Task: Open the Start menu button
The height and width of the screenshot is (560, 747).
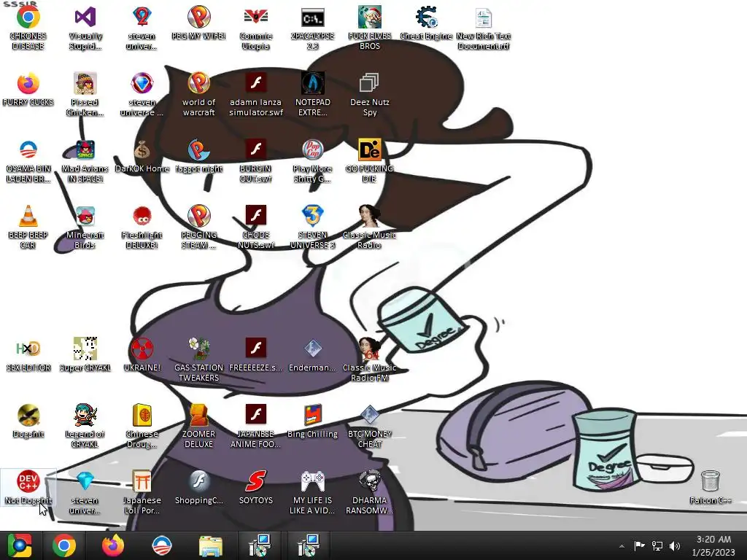Action: point(20,545)
